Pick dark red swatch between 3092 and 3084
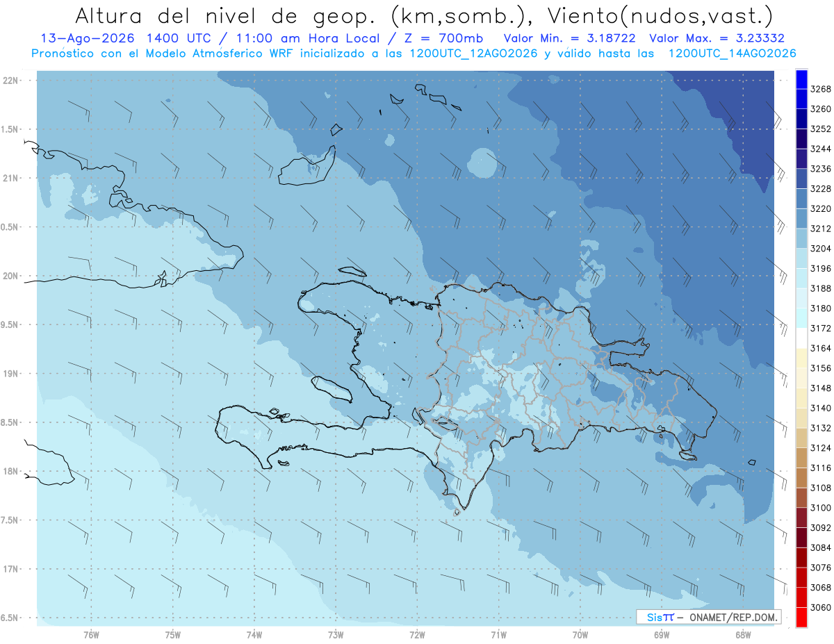834x644 pixels. pyautogui.click(x=801, y=538)
